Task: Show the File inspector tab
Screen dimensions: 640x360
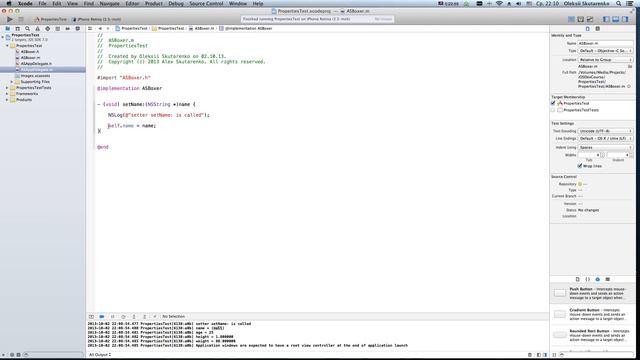Action: point(587,29)
